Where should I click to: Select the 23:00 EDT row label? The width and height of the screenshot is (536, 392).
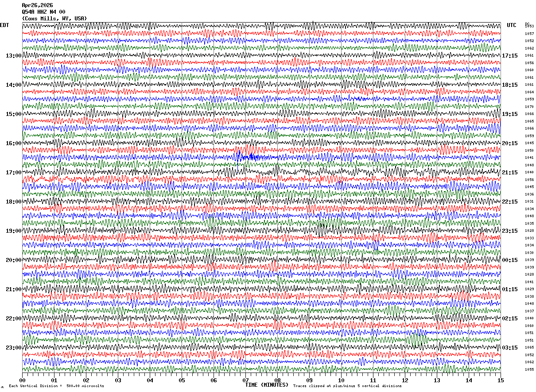coord(14,348)
